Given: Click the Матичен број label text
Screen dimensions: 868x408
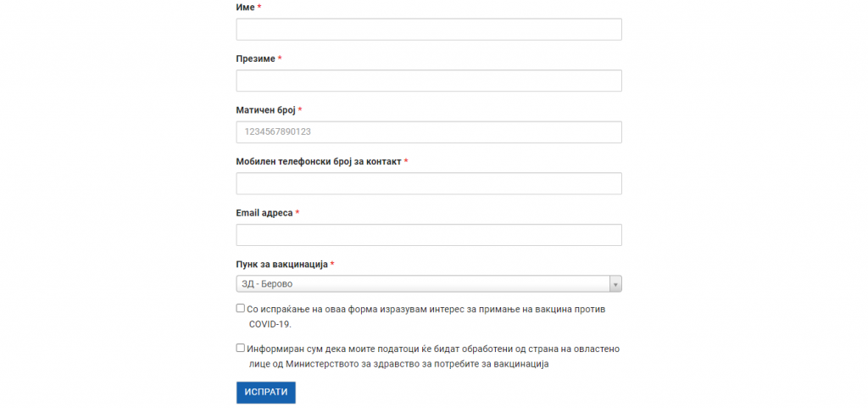Looking at the screenshot, I should [x=265, y=110].
